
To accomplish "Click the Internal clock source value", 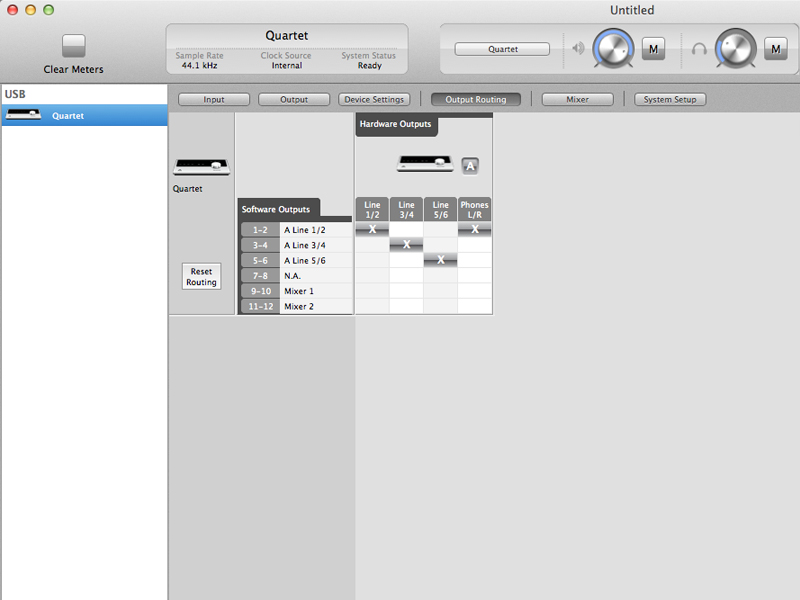I will click(x=287, y=65).
